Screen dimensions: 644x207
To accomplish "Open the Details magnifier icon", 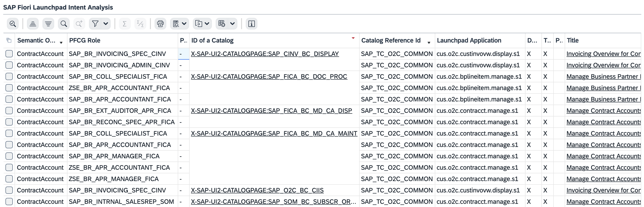I will point(13,24).
